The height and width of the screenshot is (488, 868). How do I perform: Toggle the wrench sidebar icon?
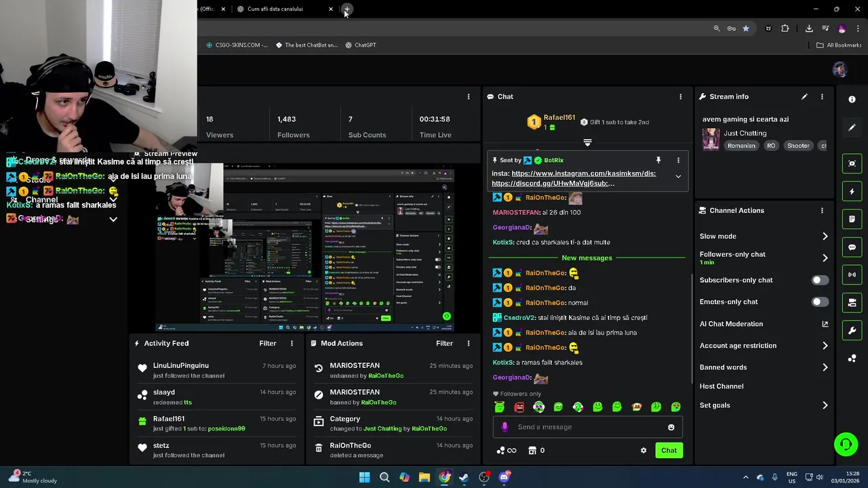click(852, 330)
